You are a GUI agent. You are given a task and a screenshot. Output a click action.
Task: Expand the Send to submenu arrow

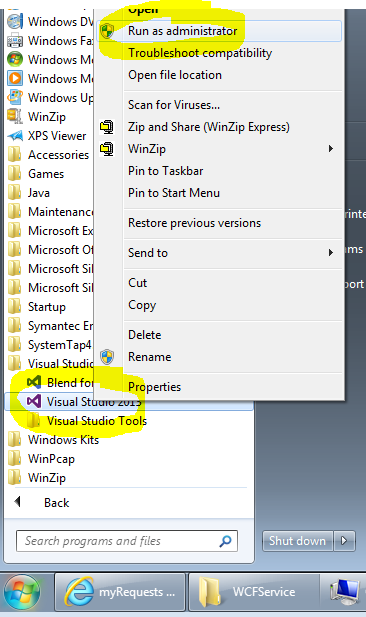coord(331,253)
